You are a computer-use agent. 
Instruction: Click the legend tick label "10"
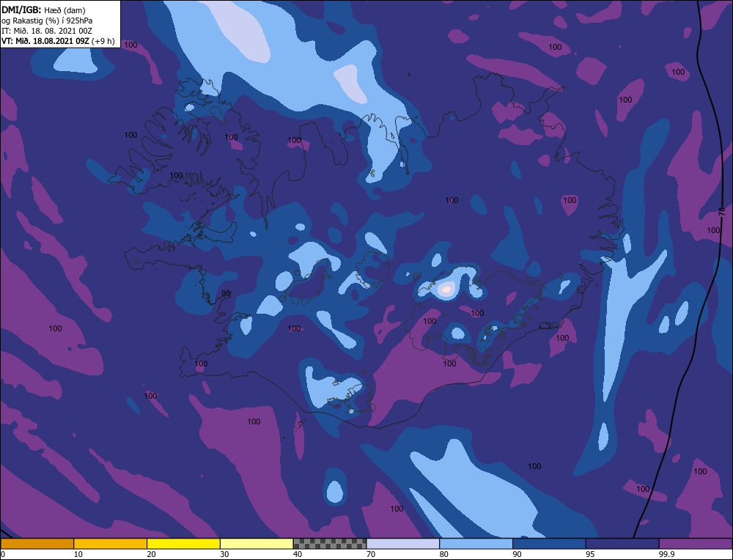coord(78,554)
